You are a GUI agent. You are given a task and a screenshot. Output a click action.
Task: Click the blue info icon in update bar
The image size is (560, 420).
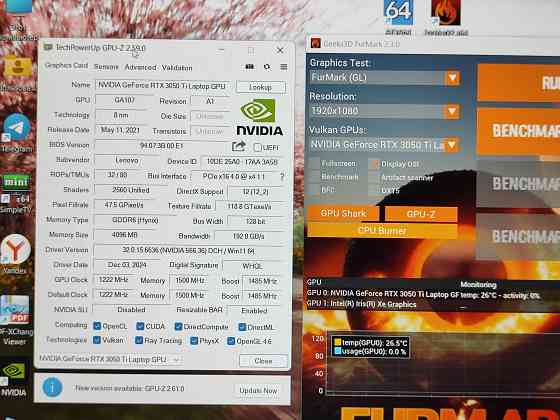click(x=52, y=388)
